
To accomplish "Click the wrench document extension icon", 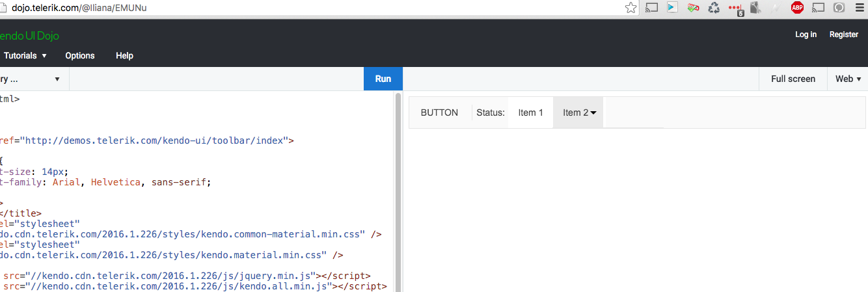I will 755,8.
